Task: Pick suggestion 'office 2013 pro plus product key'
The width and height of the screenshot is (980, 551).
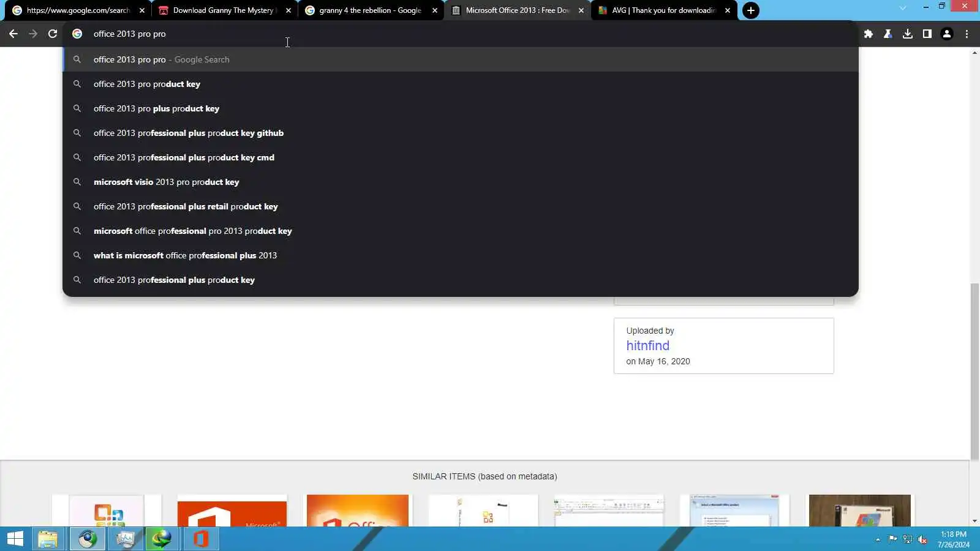Action: (x=461, y=108)
